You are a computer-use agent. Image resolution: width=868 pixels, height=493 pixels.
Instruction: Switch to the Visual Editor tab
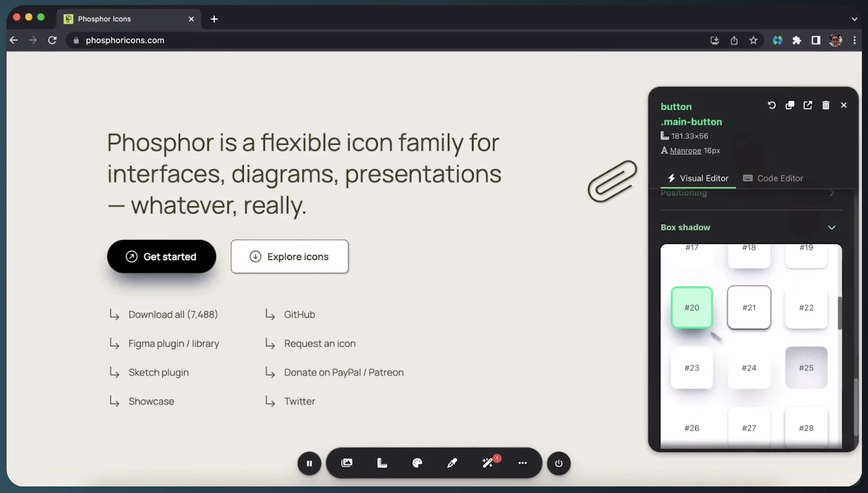coord(698,178)
